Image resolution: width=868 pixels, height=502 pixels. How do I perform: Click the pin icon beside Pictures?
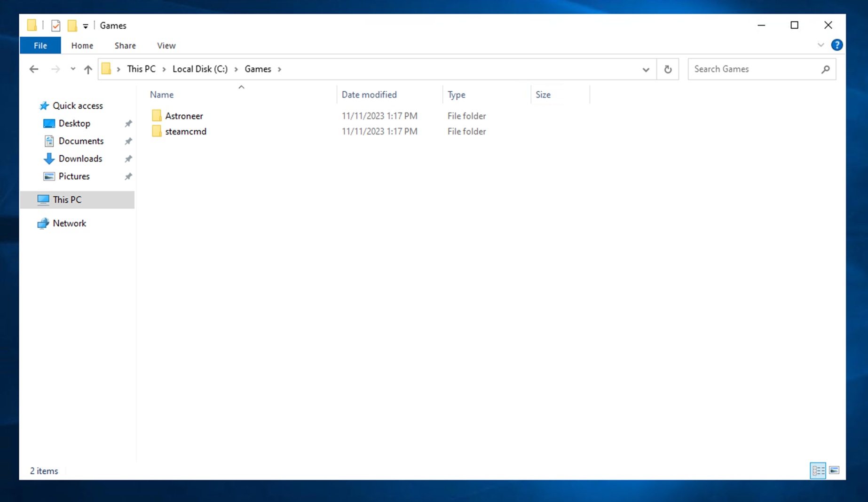(x=128, y=176)
